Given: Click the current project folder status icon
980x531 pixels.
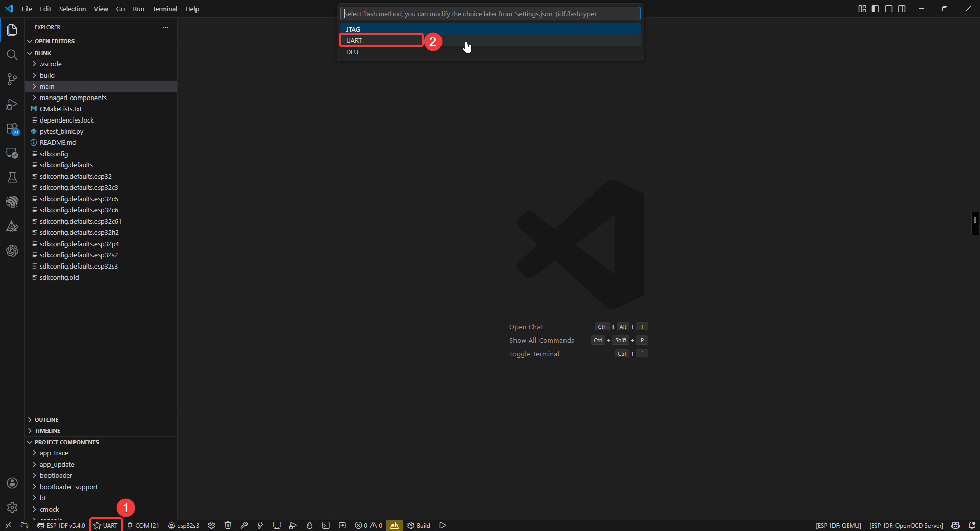Looking at the screenshot, I should tap(24, 525).
